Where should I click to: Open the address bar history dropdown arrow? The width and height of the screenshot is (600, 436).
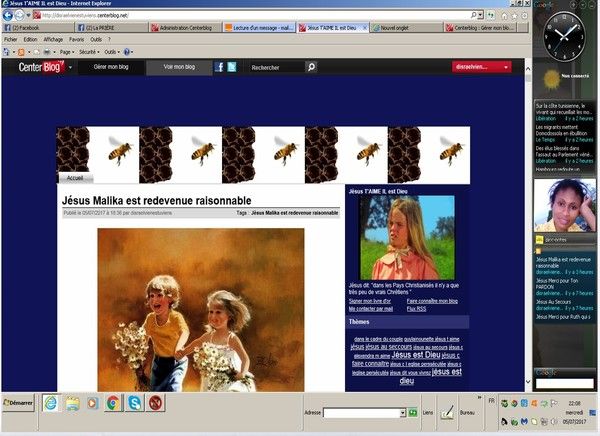coord(481,15)
